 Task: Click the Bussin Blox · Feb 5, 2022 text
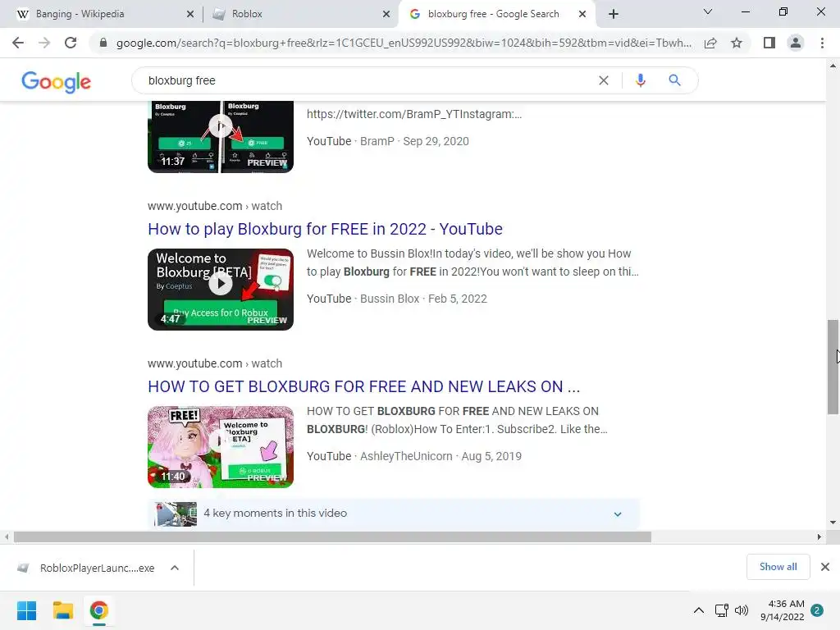(x=423, y=299)
